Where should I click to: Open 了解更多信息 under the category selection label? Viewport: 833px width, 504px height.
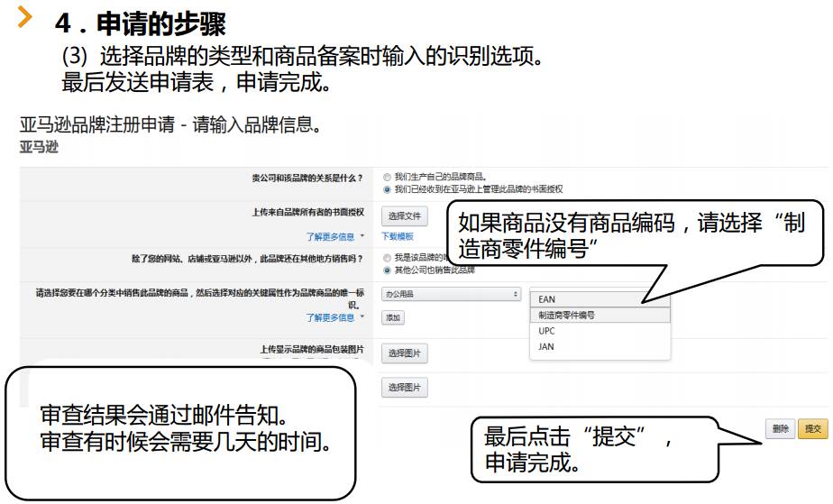330,317
